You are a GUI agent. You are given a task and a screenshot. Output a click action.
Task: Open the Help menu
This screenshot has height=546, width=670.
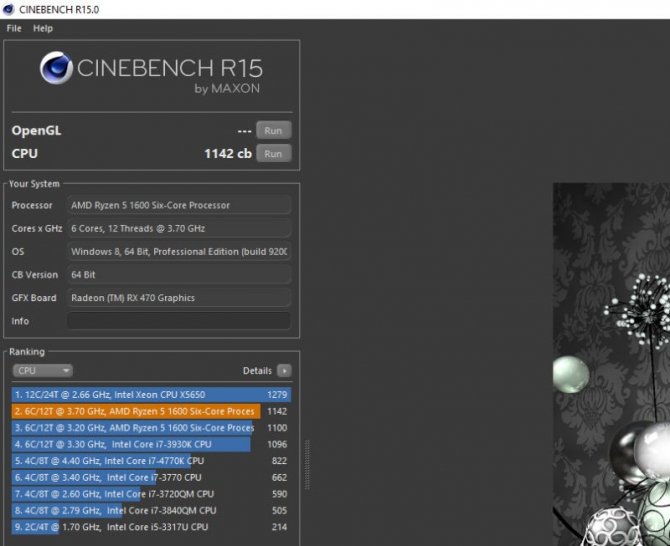43,28
